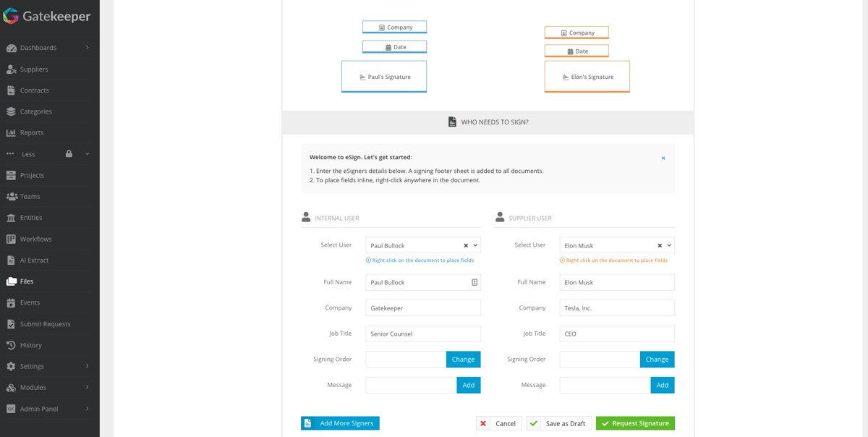Click the WHO NEEDS TO SIGN? header
The width and height of the screenshot is (868, 437).
[x=488, y=122]
